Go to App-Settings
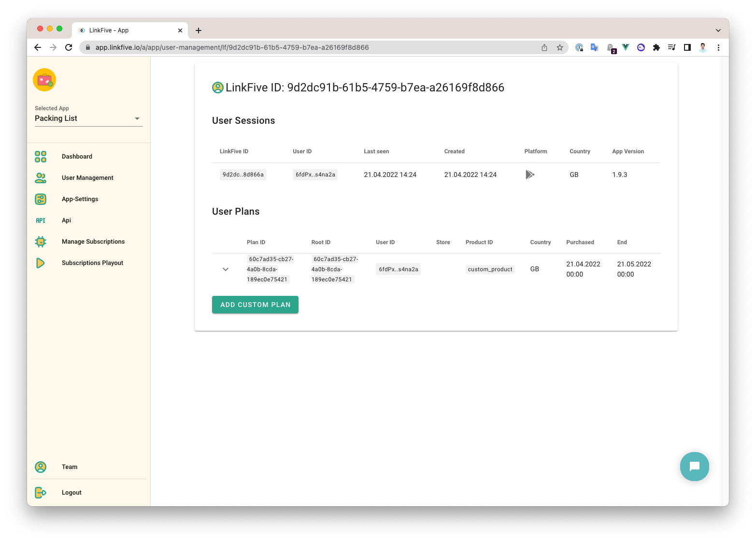Image resolution: width=756 pixels, height=542 pixels. (x=80, y=199)
